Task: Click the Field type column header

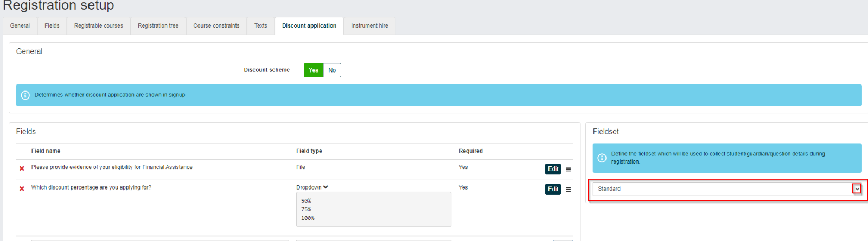Action: (309, 151)
